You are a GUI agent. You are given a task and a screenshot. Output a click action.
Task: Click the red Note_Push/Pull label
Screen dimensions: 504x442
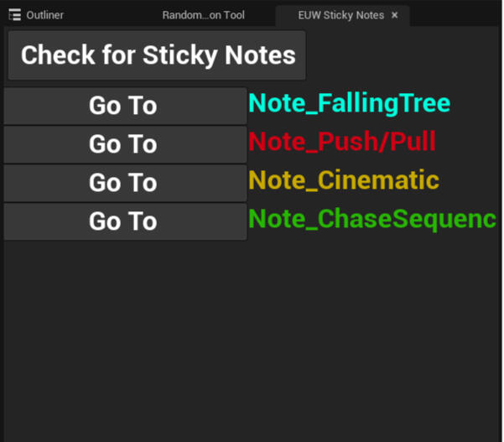342,142
